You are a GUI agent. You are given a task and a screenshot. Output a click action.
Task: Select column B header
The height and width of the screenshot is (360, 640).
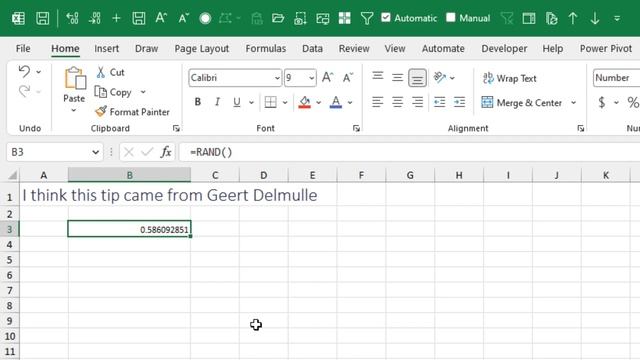pos(129,175)
